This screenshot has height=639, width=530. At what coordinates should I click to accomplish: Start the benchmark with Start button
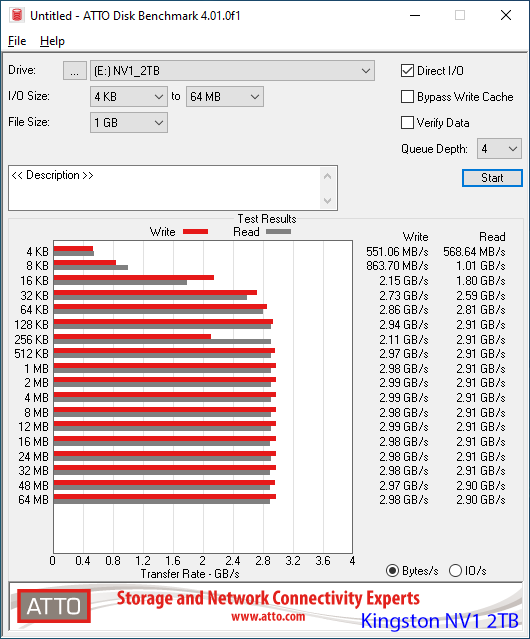point(492,178)
